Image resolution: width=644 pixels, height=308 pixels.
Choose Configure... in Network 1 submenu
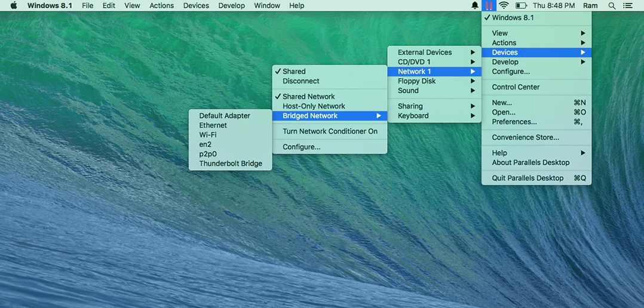(330, 147)
